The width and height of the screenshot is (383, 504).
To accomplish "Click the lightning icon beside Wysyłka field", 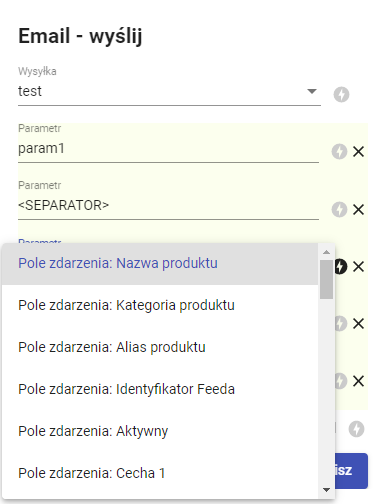I will [x=341, y=94].
